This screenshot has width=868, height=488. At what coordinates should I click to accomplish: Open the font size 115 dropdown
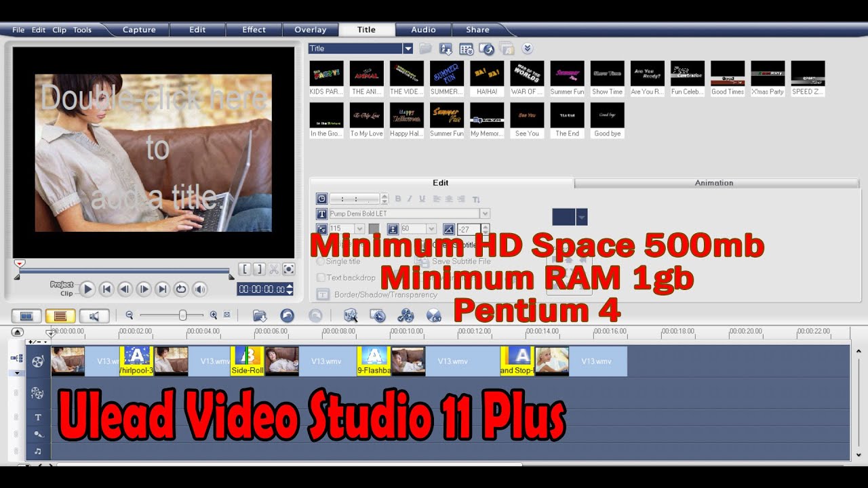click(359, 229)
